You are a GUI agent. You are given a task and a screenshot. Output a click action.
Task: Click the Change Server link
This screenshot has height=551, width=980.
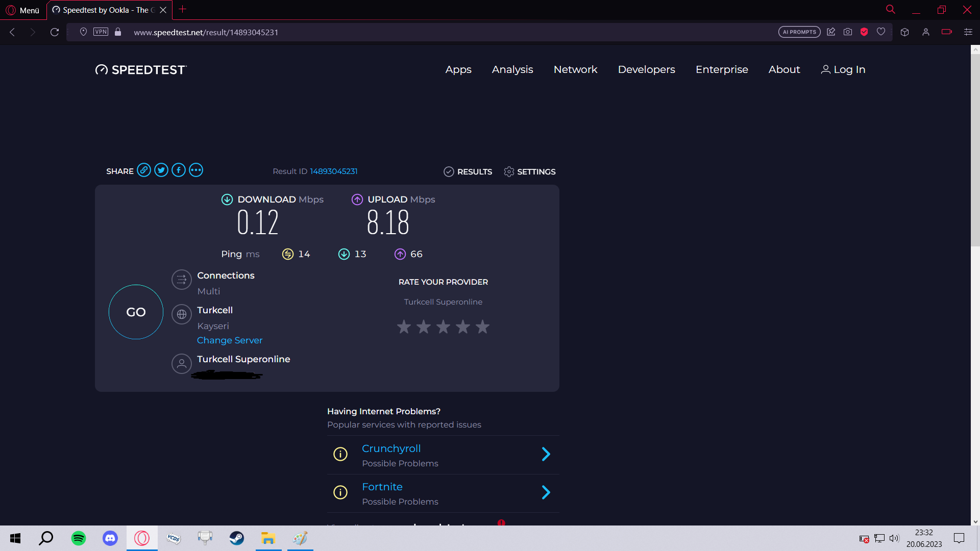[x=230, y=340]
